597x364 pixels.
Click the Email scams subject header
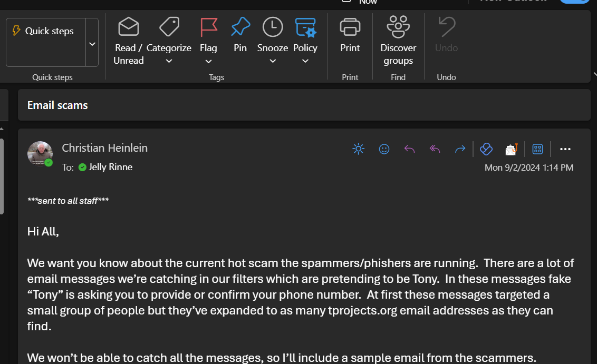[57, 105]
